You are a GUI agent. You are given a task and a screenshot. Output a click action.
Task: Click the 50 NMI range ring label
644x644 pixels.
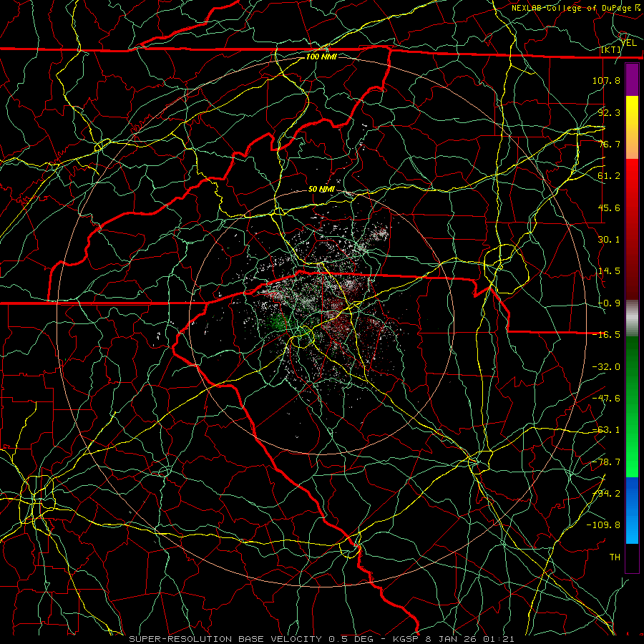[x=321, y=190]
